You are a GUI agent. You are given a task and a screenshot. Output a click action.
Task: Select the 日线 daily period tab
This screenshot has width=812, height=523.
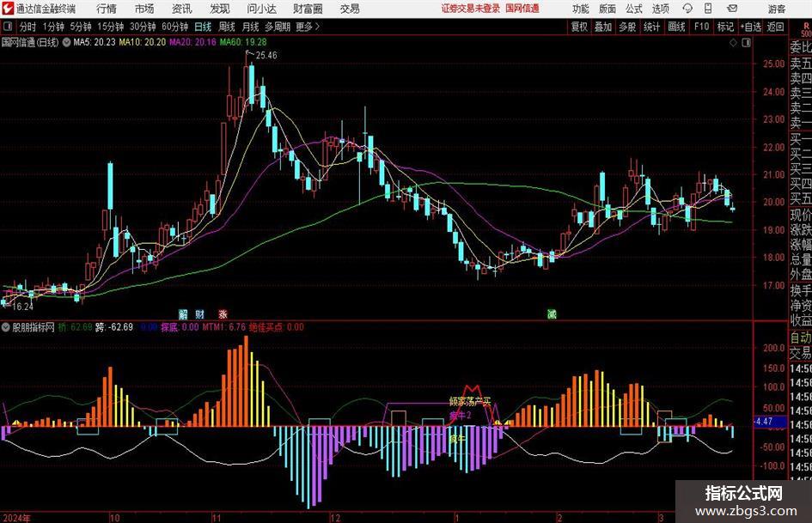point(203,27)
